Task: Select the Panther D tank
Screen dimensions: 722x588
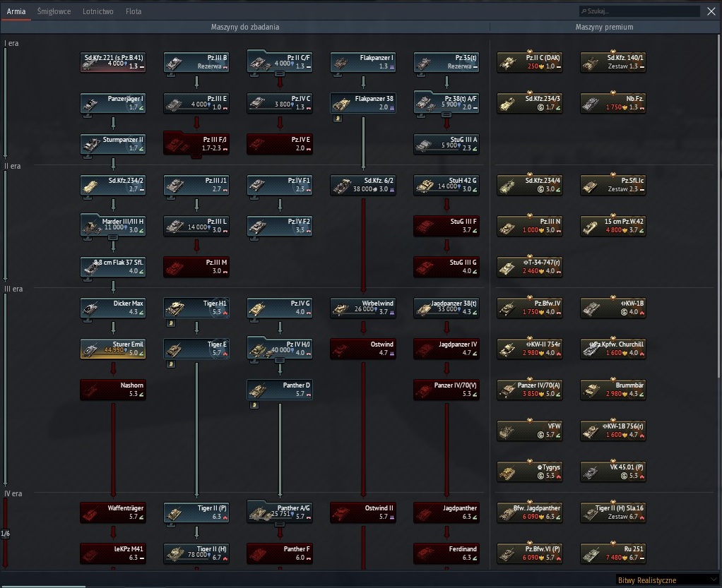Action: tap(280, 390)
